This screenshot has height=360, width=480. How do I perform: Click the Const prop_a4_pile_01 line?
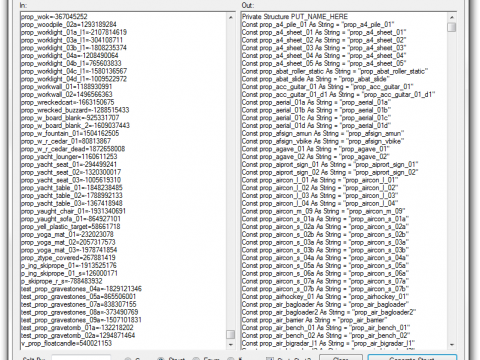(x=318, y=24)
